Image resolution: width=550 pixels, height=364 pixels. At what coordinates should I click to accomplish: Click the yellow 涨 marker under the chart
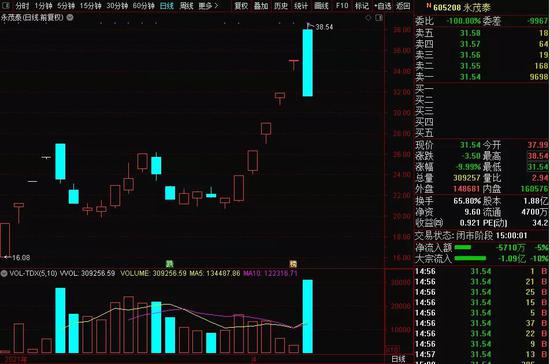point(293,264)
